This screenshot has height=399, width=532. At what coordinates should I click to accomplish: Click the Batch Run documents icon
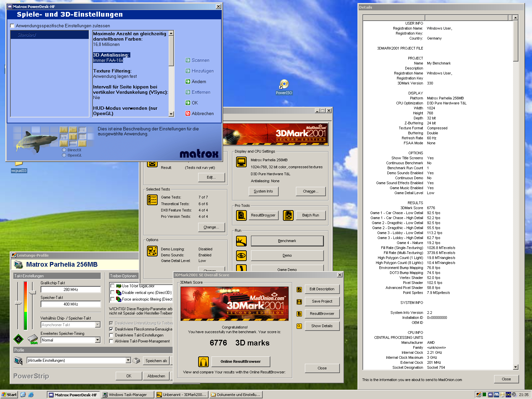point(288,215)
